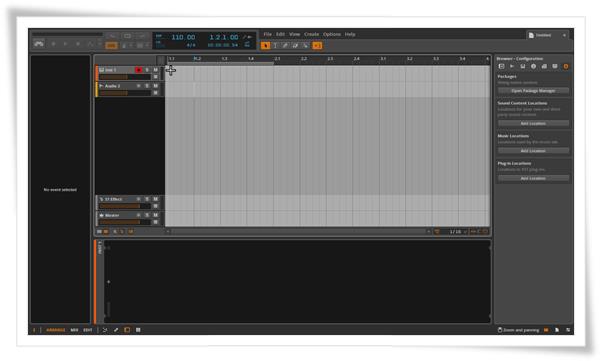The width and height of the screenshot is (600, 361).
Task: Click bar 2.1 on timeline ruler
Action: pyautogui.click(x=277, y=59)
